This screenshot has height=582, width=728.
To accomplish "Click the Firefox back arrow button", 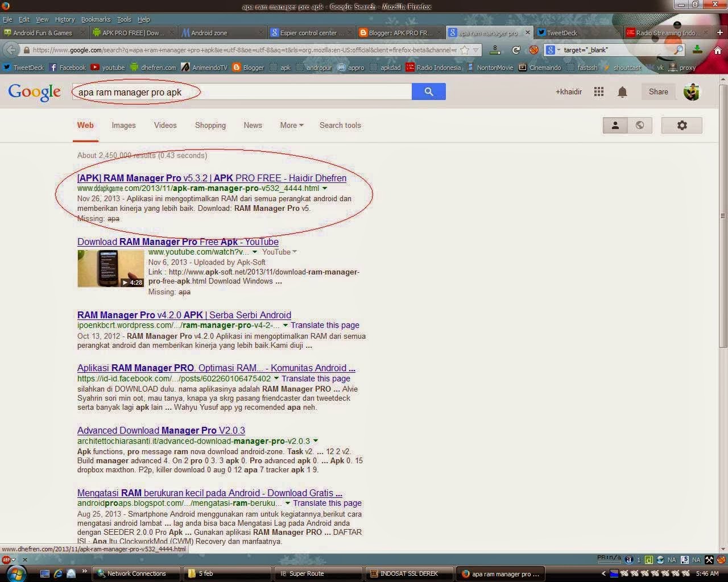I will pyautogui.click(x=10, y=50).
